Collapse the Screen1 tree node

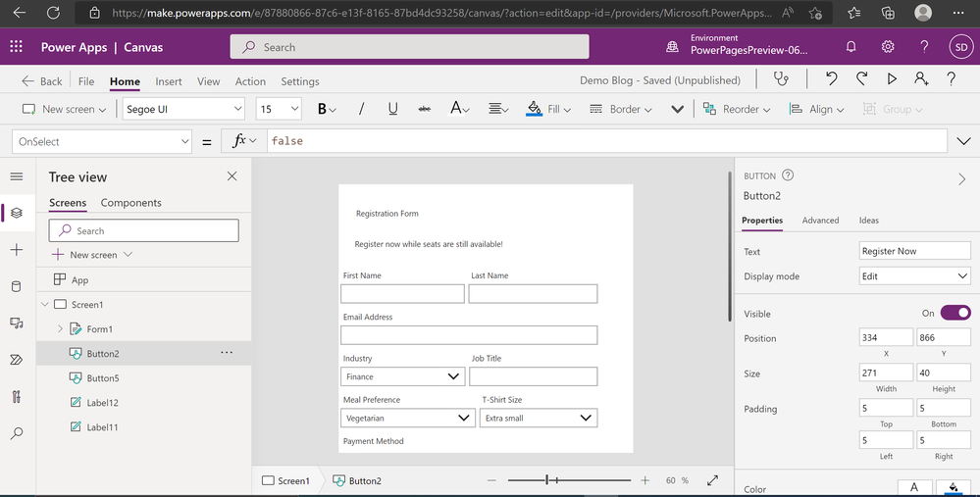pyautogui.click(x=45, y=304)
